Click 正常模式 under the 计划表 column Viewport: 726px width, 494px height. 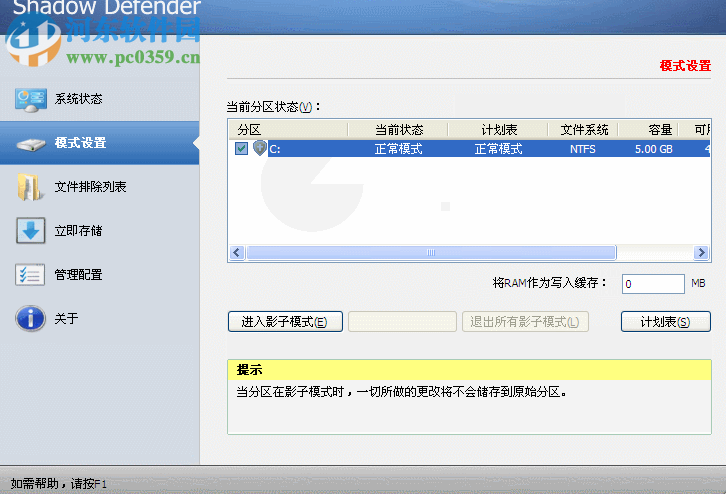click(x=498, y=149)
